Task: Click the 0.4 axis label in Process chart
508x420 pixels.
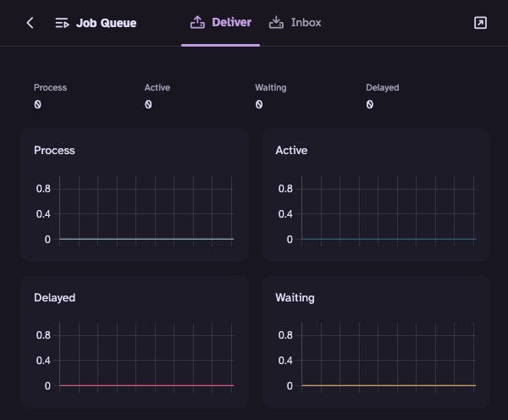Action: pyautogui.click(x=43, y=214)
